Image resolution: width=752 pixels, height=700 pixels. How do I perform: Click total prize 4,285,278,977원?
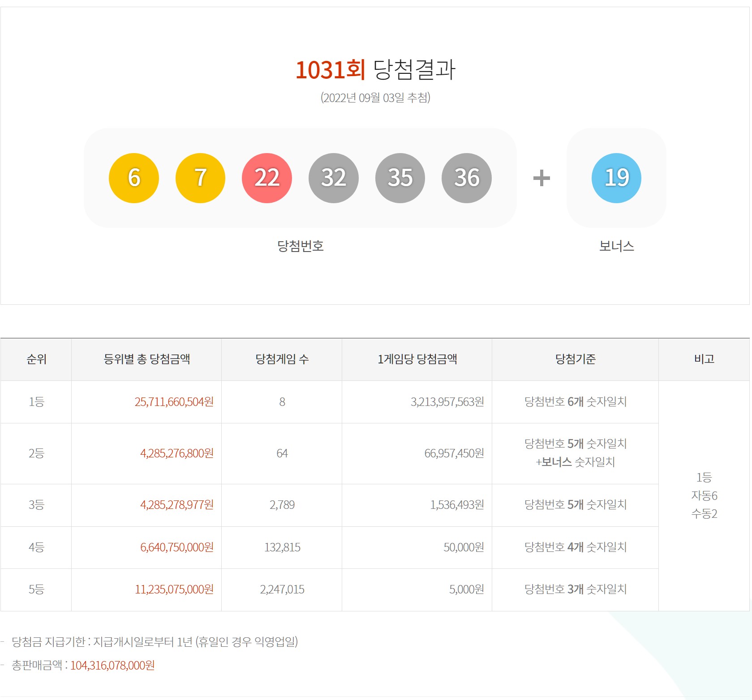(x=177, y=505)
